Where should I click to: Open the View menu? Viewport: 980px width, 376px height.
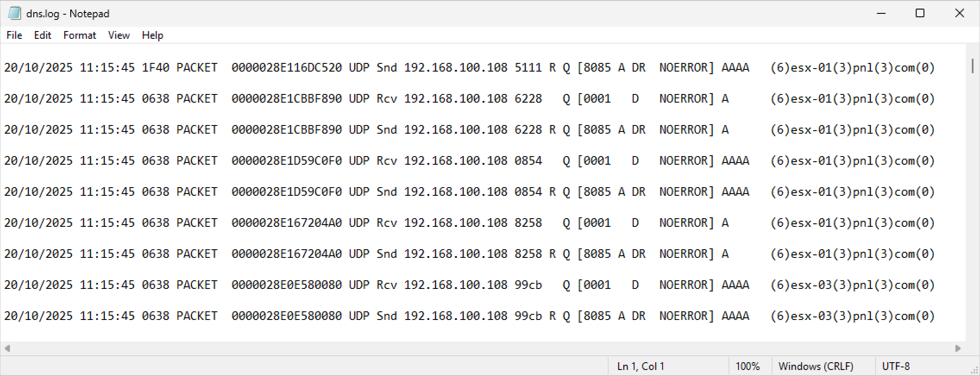(x=119, y=35)
